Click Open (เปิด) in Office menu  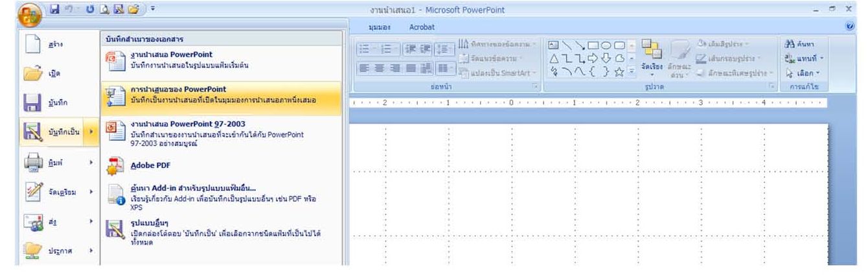click(52, 73)
